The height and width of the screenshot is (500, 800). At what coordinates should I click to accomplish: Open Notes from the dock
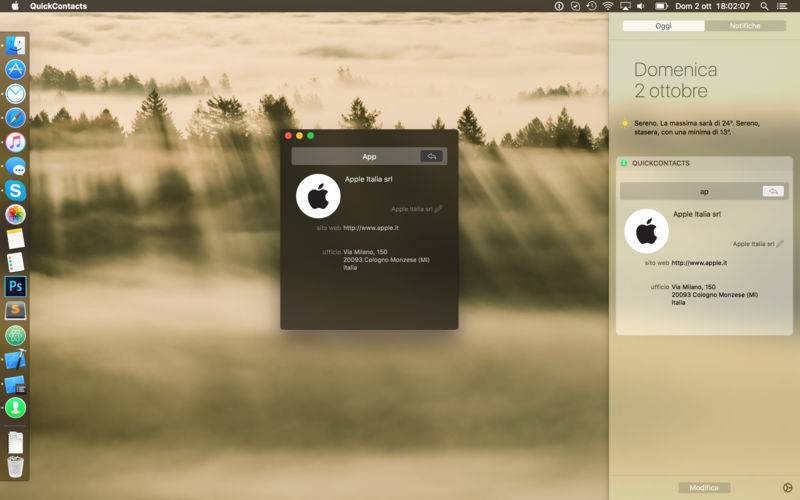[x=15, y=239]
